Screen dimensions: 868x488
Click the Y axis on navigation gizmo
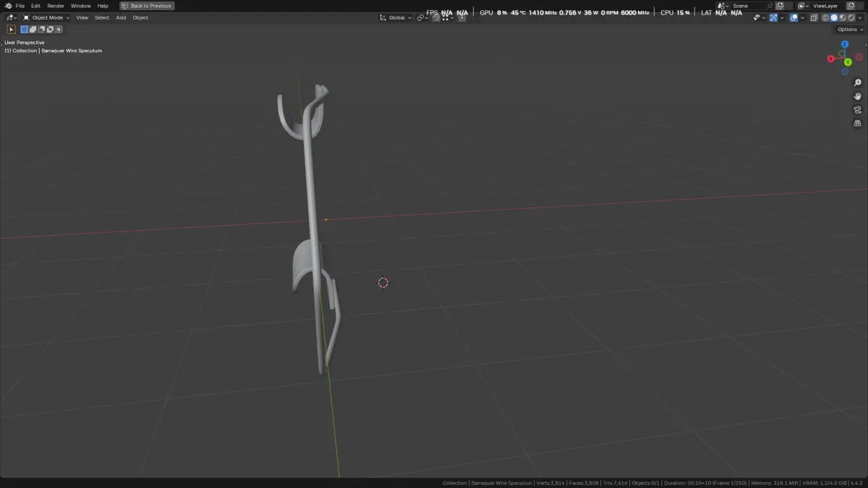pyautogui.click(x=848, y=62)
